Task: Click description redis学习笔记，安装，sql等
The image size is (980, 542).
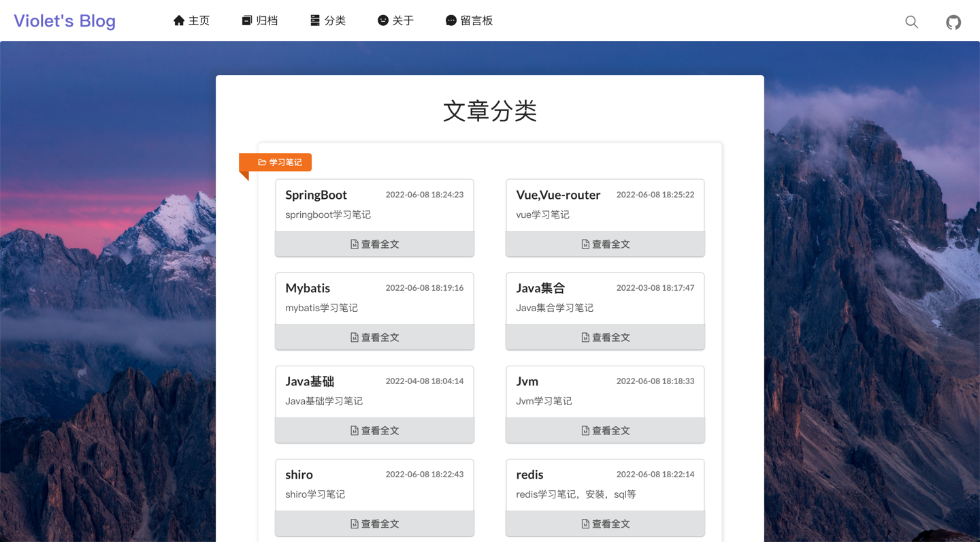Action: click(576, 494)
